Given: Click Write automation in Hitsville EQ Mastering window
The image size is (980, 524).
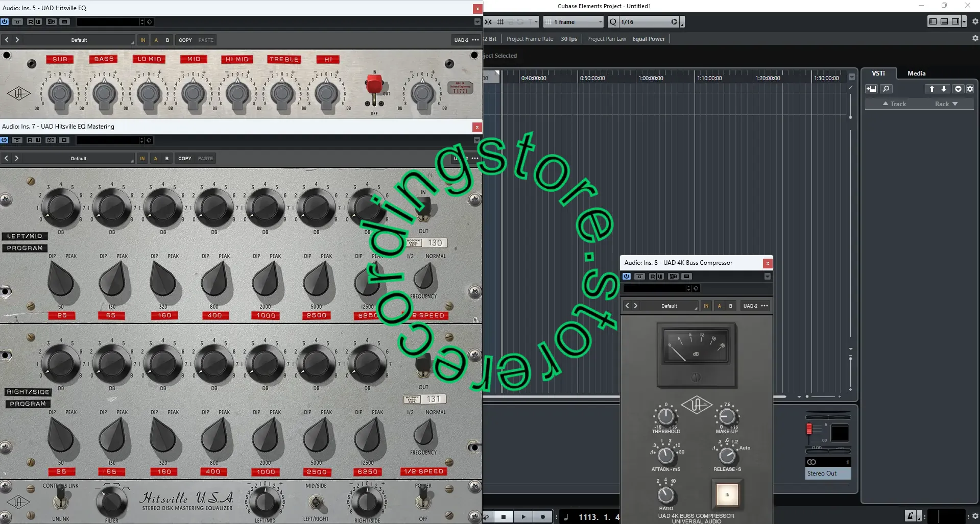Looking at the screenshot, I should (x=37, y=140).
